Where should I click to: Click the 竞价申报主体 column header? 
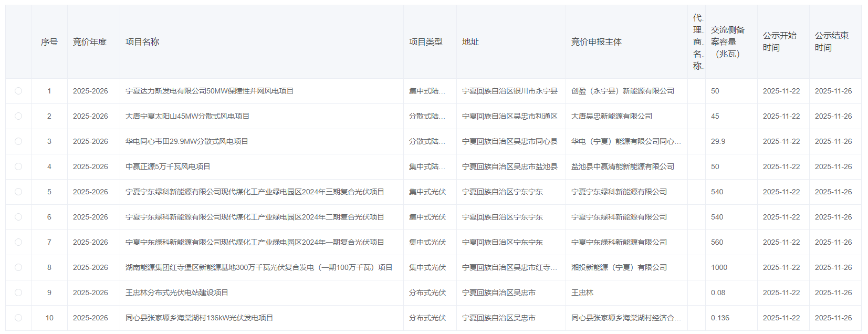(x=597, y=42)
